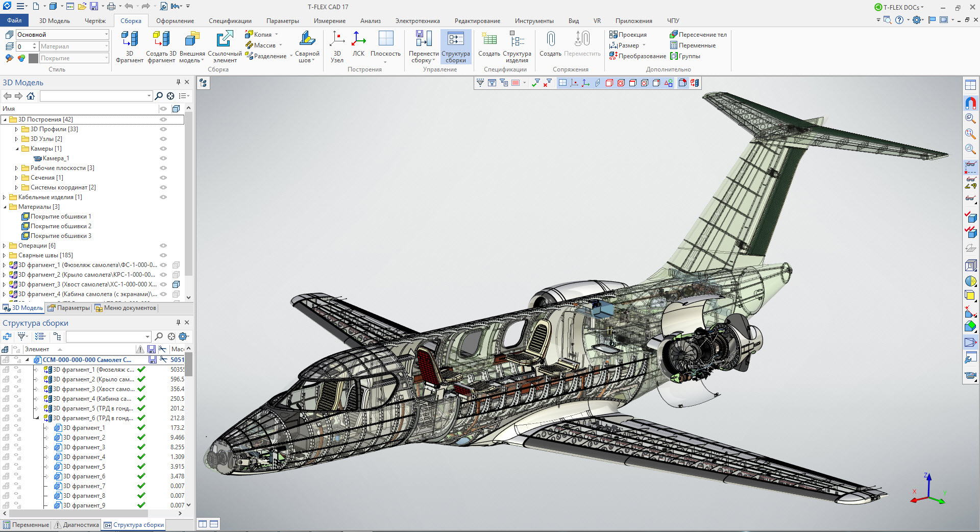Click the gray color swatch in Style group
Image resolution: width=980 pixels, height=532 pixels.
pyautogui.click(x=33, y=58)
